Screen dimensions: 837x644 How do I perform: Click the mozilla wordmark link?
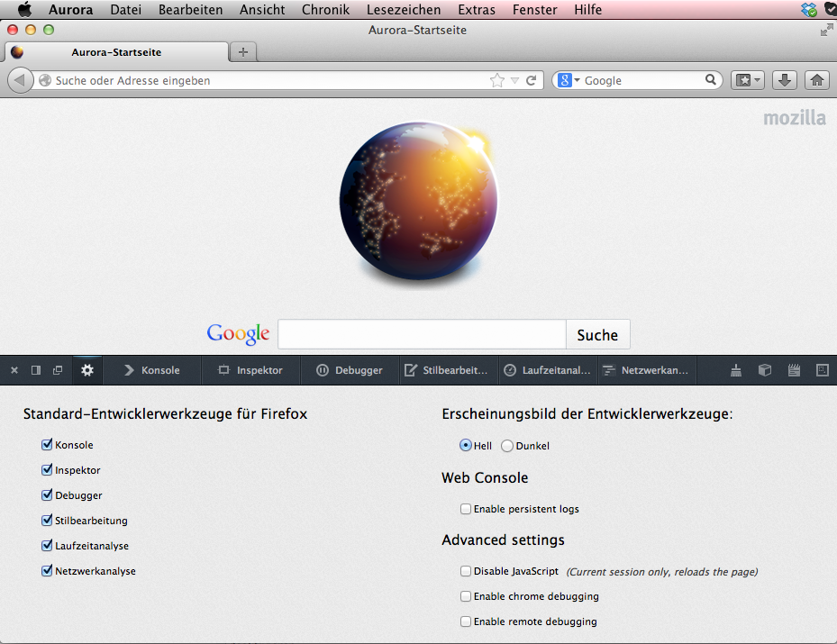click(x=795, y=118)
